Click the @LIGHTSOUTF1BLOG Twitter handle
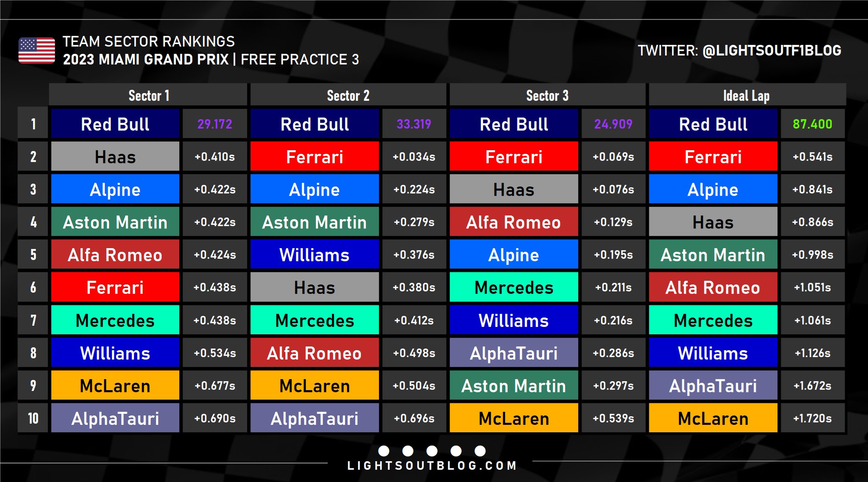Screen dimensions: 868x482 [x=771, y=51]
